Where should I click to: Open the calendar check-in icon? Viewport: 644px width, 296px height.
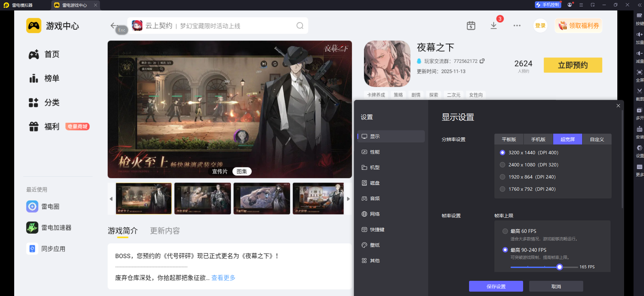[x=471, y=26]
